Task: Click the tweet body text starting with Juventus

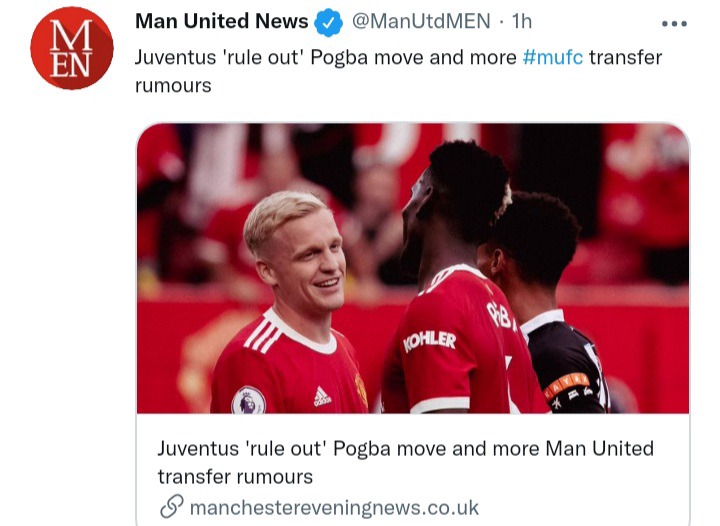Action: click(x=398, y=71)
